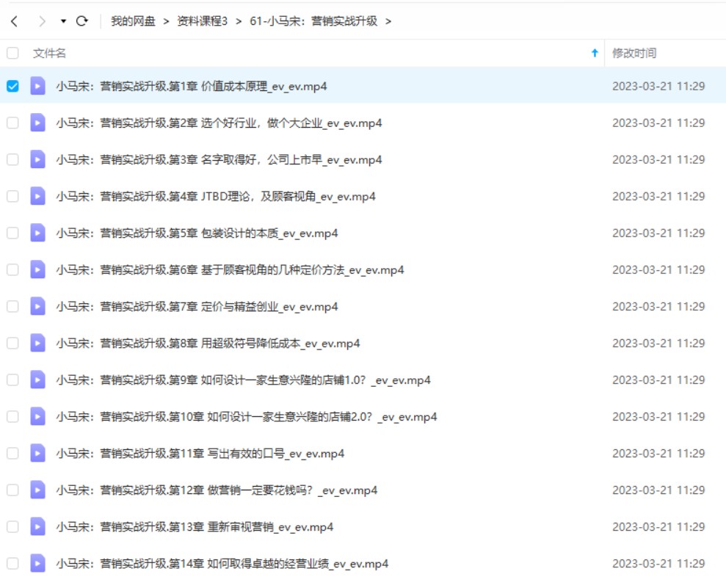
Task: Go forward using the right arrow
Action: coord(42,21)
